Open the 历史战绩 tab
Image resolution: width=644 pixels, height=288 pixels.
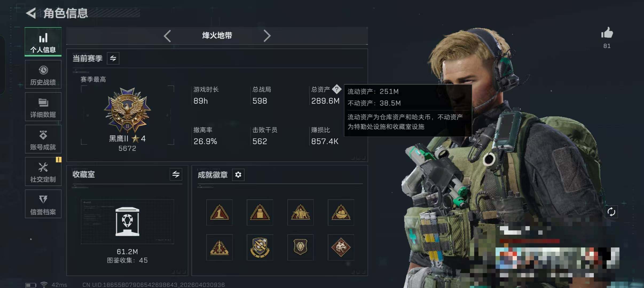coord(43,74)
